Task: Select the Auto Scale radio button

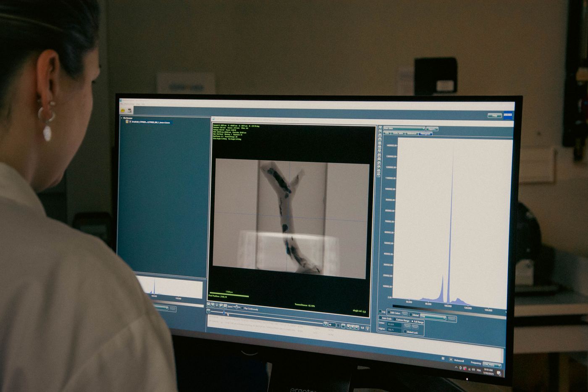Action: click(x=381, y=318)
